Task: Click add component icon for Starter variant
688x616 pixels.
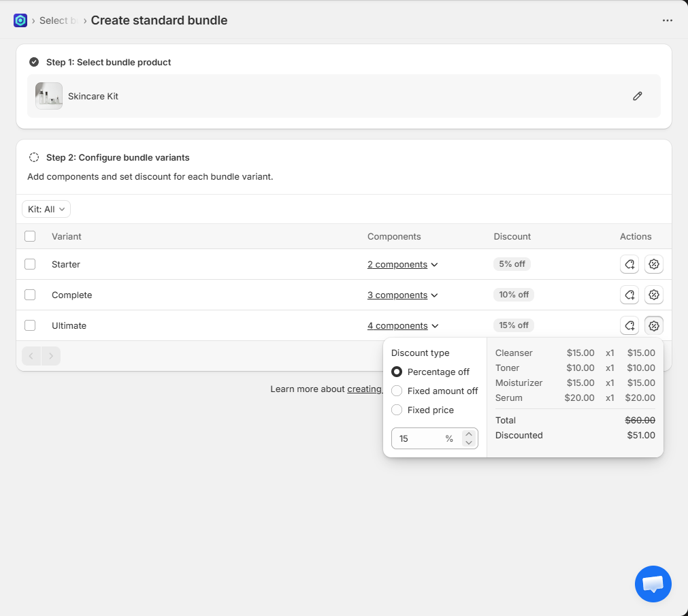Action: click(x=629, y=264)
